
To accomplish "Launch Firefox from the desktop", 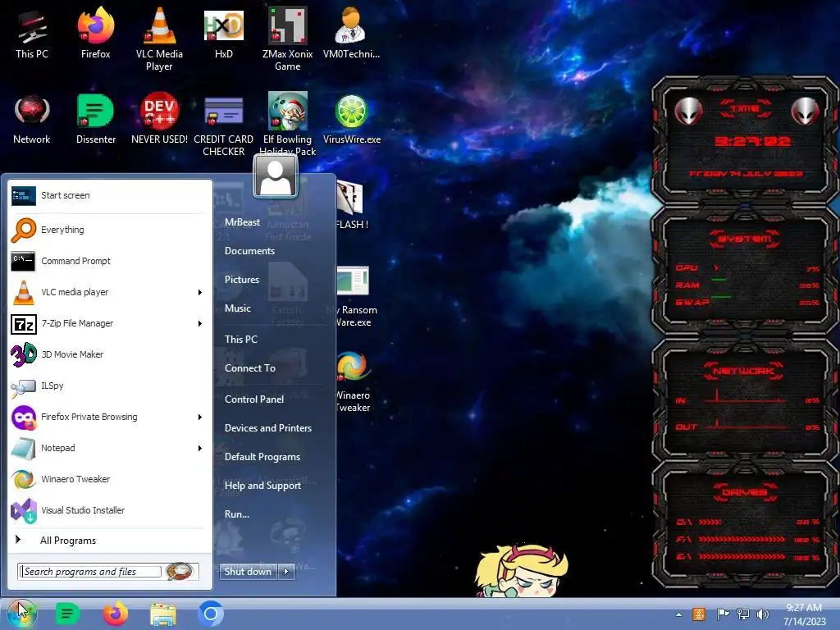I will coord(96,34).
